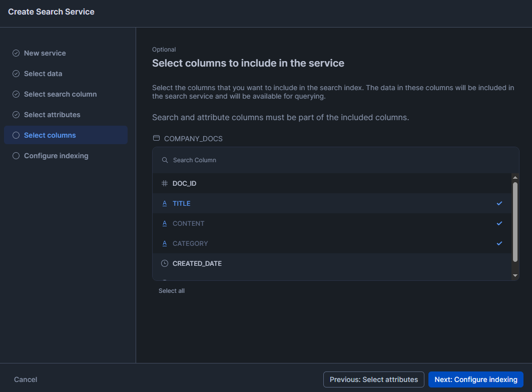Click the down arrow below the column list
Image resolution: width=532 pixels, height=392 pixels.
tap(515, 275)
